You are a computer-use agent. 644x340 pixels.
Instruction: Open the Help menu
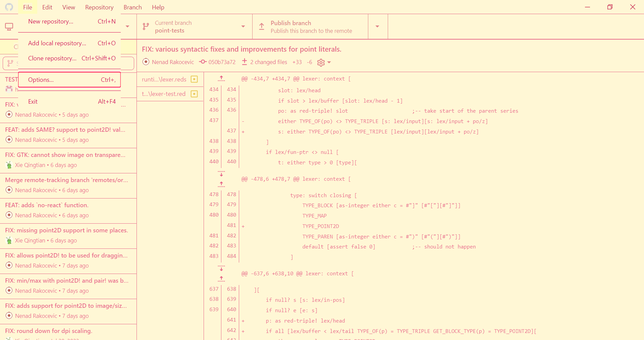coord(158,7)
